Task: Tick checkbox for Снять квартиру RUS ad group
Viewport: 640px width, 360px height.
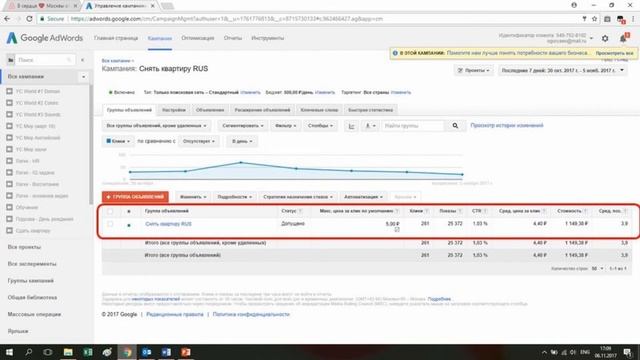Action: 110,224
